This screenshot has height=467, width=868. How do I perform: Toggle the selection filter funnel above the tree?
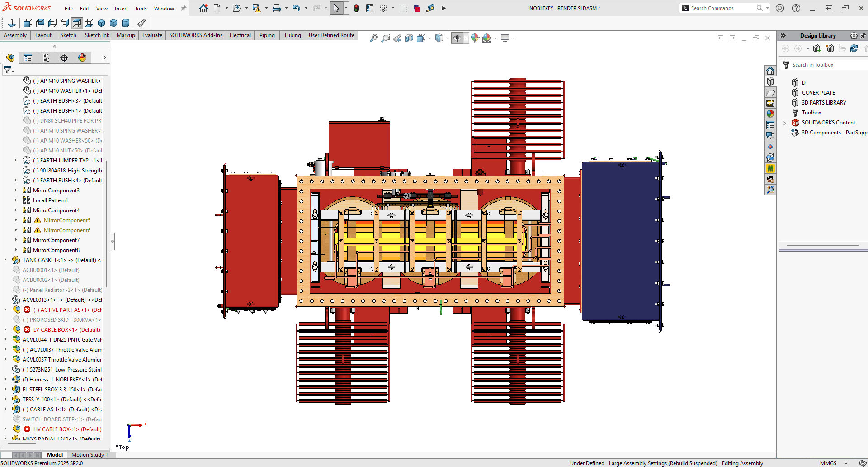pyautogui.click(x=8, y=70)
